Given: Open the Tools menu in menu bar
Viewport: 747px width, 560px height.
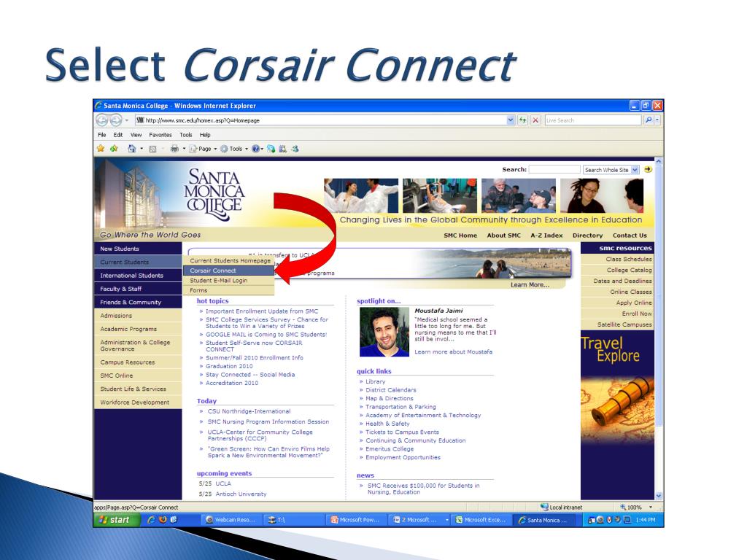Looking at the screenshot, I should [186, 135].
